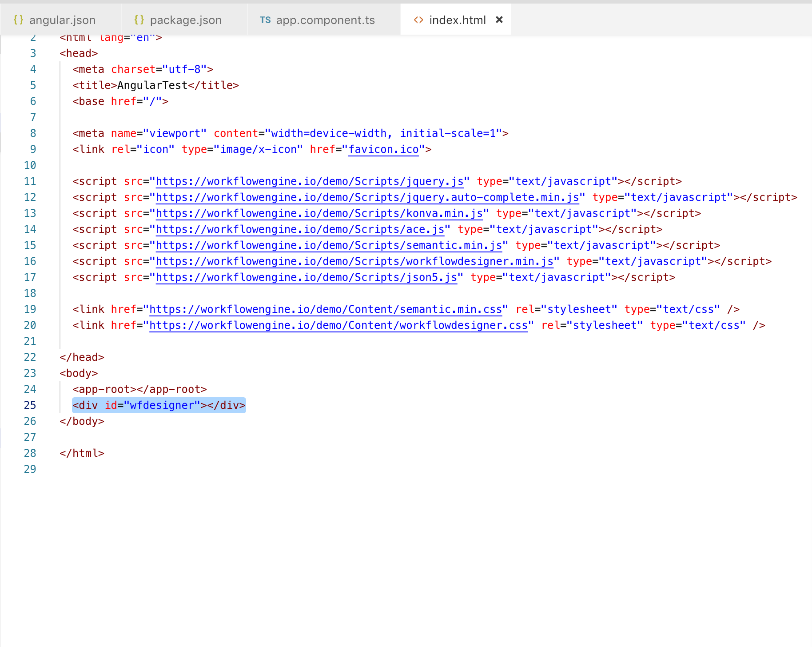812x647 pixels.
Task: Click the closing </body> tag
Action: 82,421
